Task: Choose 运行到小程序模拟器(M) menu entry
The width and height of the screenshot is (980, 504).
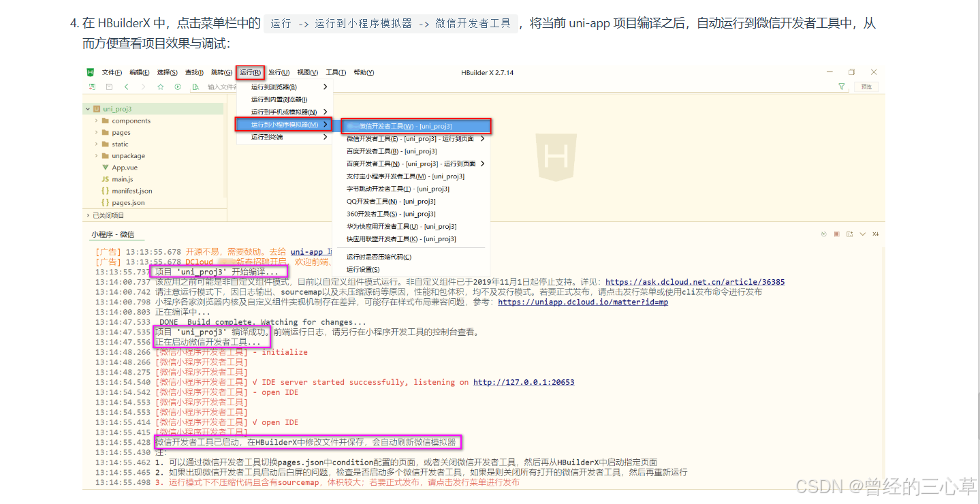Action: [x=283, y=124]
